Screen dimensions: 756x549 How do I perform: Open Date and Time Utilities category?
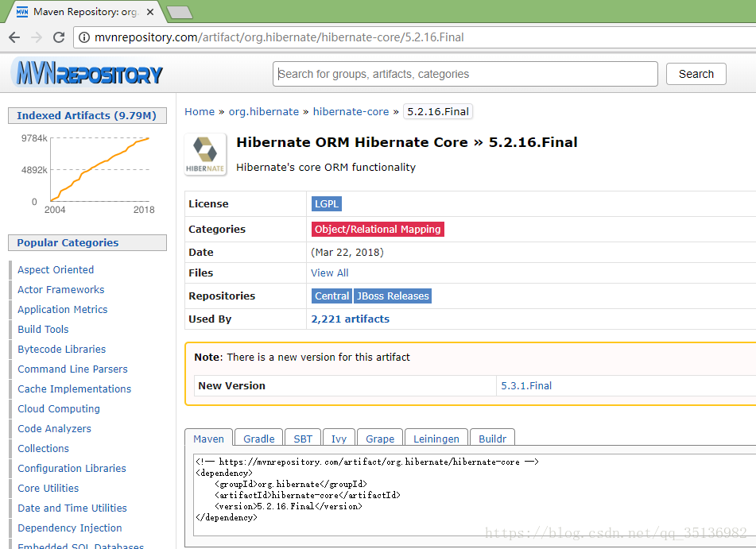pyautogui.click(x=72, y=508)
